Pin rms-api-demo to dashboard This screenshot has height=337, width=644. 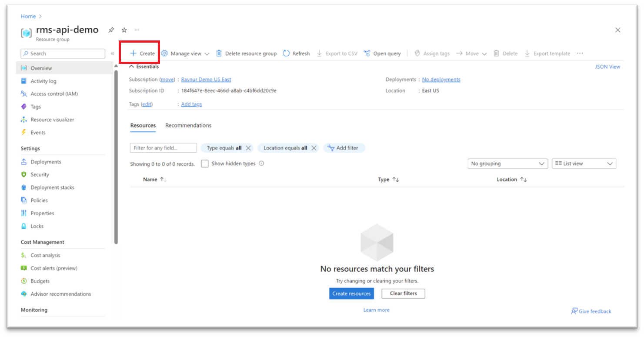tap(111, 30)
